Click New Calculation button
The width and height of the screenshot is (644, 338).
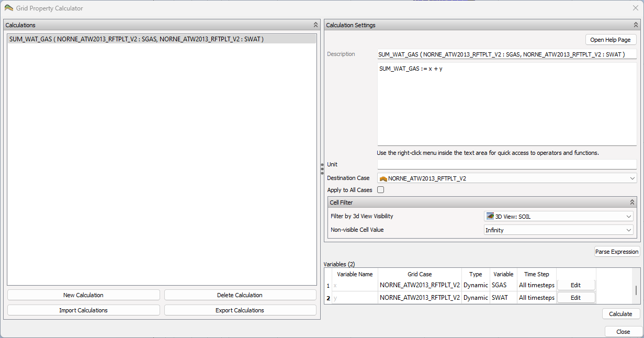click(x=83, y=295)
